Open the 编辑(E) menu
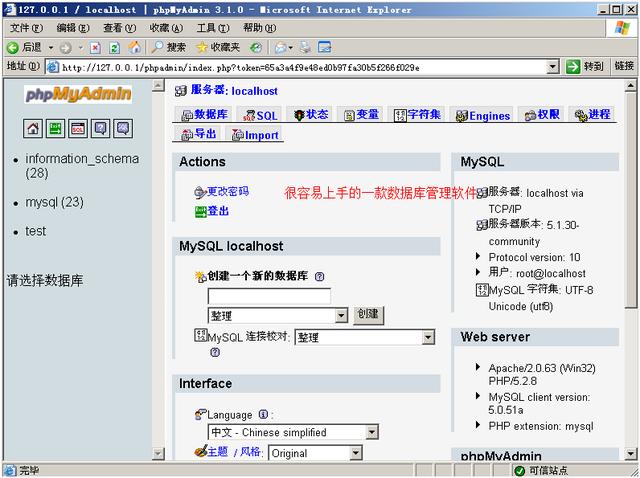 click(x=73, y=28)
